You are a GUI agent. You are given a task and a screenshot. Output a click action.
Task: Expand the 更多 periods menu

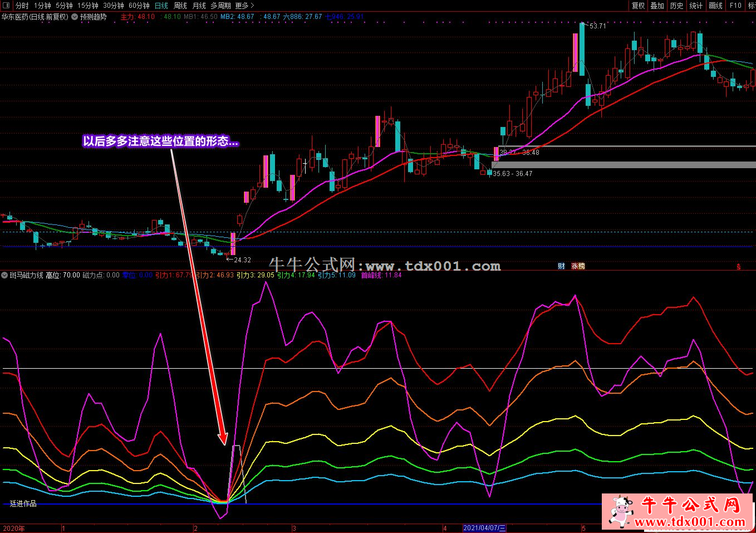click(244, 6)
